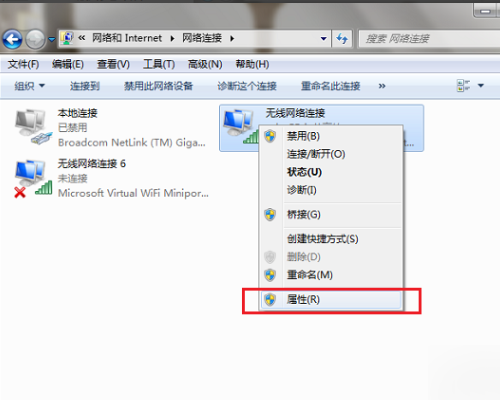Image resolution: width=500 pixels, height=400 pixels.
Task: Select the 无线网络连接 6 adapter icon
Action: pos(33,178)
